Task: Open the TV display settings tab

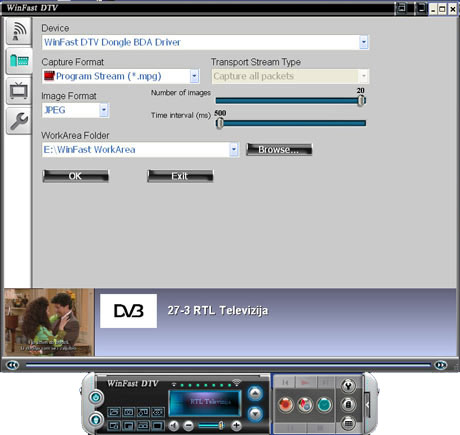Action: click(x=19, y=91)
